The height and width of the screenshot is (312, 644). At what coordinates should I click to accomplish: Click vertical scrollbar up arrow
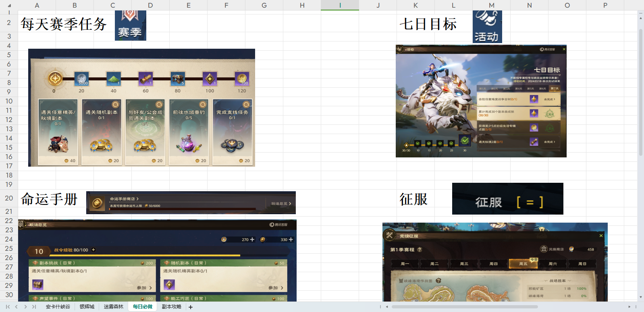point(641,13)
